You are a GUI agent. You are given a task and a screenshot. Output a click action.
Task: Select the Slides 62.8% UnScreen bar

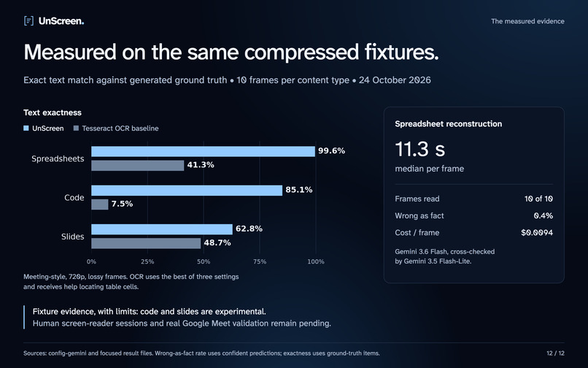click(162, 229)
